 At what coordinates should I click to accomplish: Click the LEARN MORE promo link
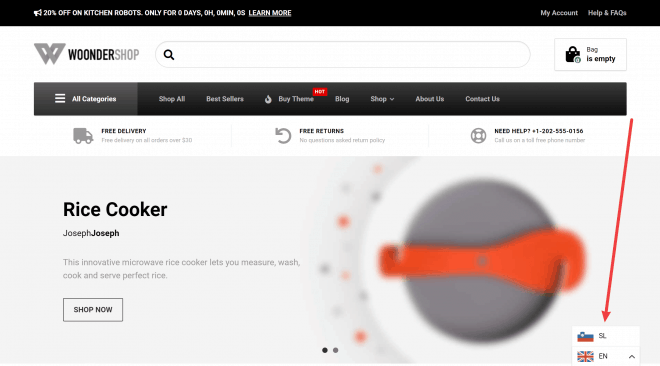pos(270,13)
